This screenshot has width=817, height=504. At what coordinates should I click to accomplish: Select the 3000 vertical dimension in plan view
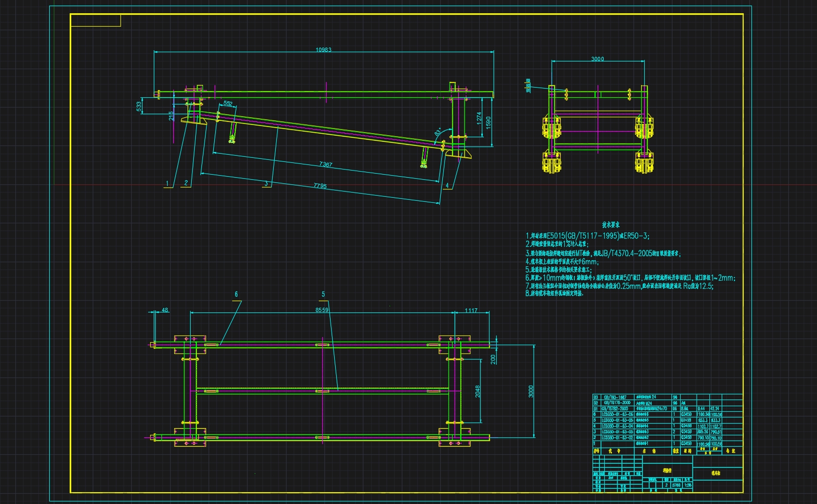(x=531, y=391)
